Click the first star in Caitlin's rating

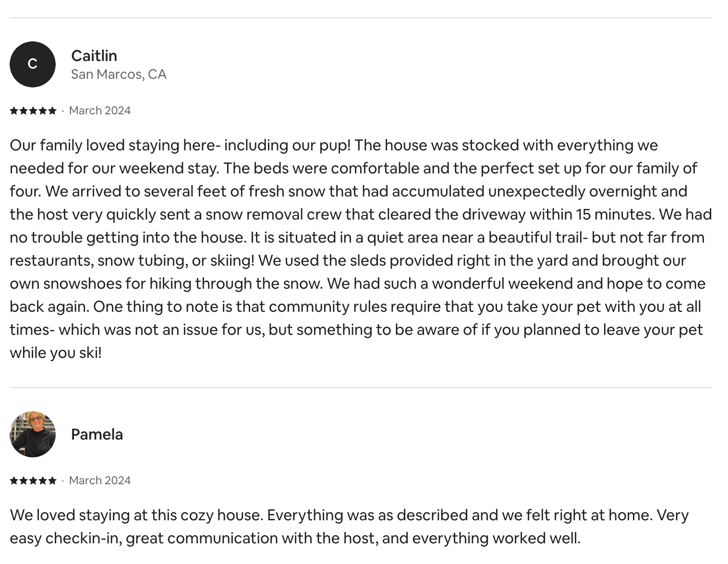coord(14,111)
